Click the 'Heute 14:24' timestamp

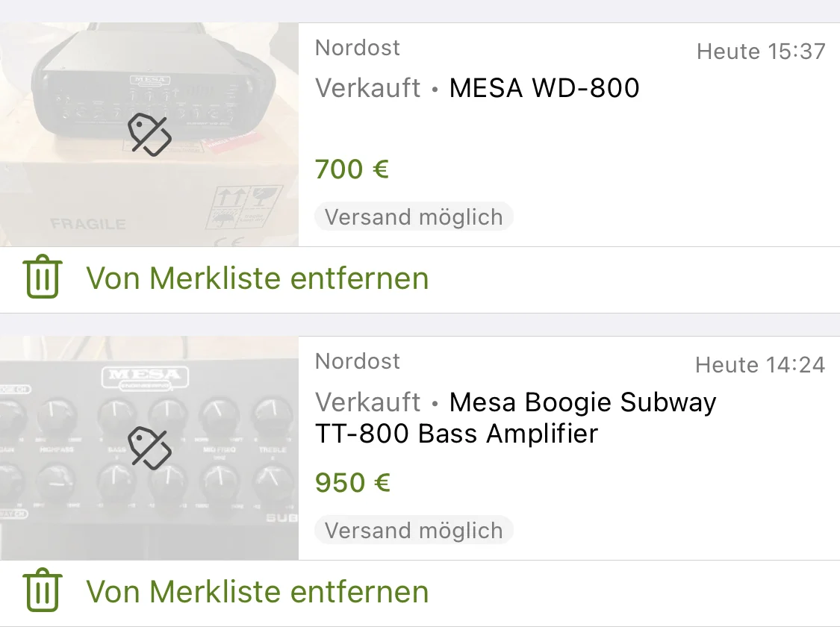760,365
